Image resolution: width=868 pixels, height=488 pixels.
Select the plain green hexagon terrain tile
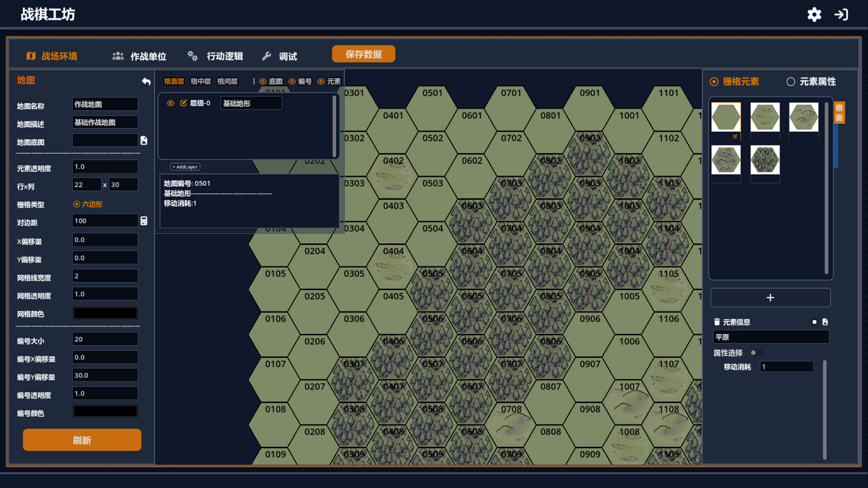click(x=726, y=117)
